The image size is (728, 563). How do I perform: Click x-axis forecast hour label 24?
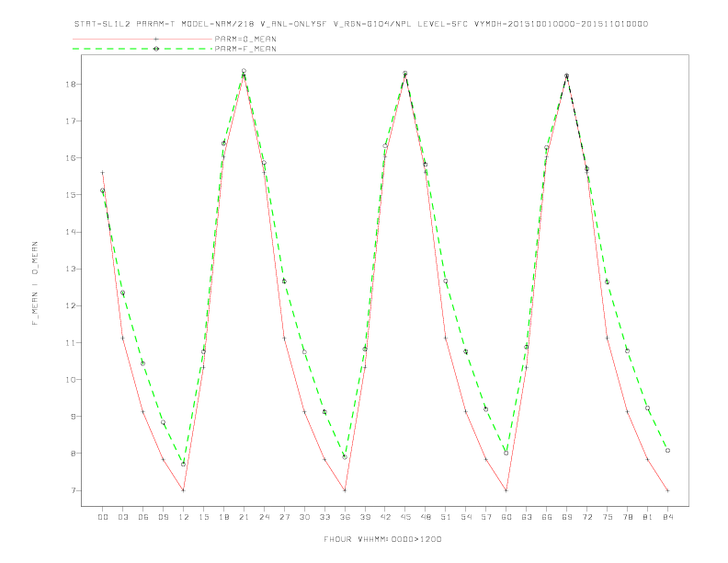(x=264, y=517)
